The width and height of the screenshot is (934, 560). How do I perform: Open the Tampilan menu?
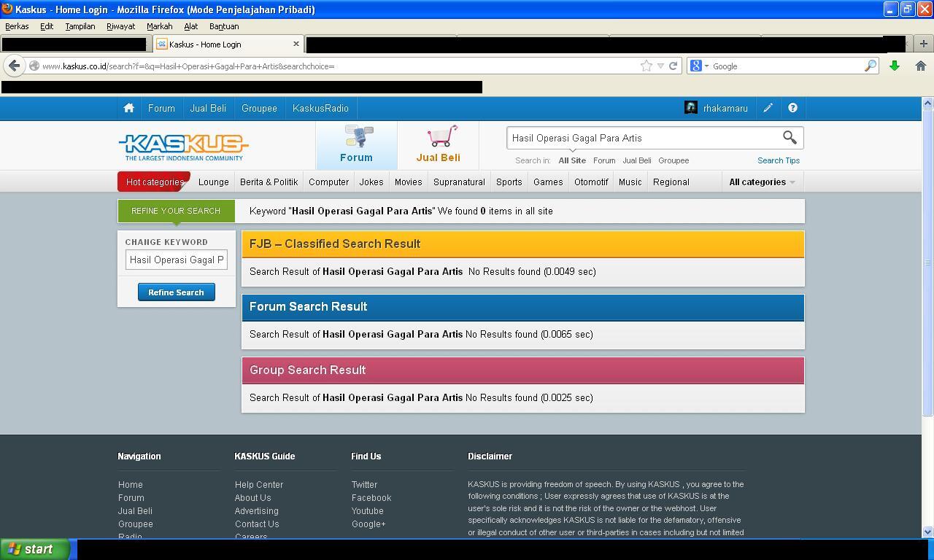tap(80, 26)
